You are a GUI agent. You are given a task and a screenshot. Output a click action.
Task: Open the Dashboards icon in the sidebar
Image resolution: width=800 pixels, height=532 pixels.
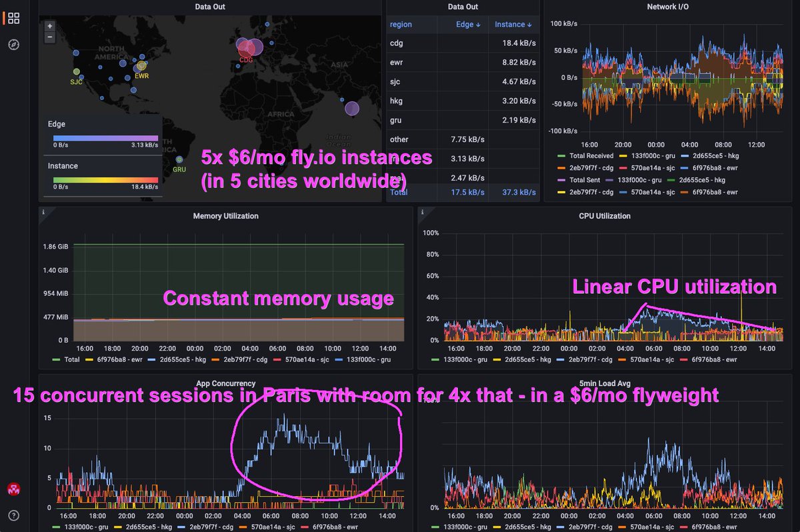[x=13, y=18]
